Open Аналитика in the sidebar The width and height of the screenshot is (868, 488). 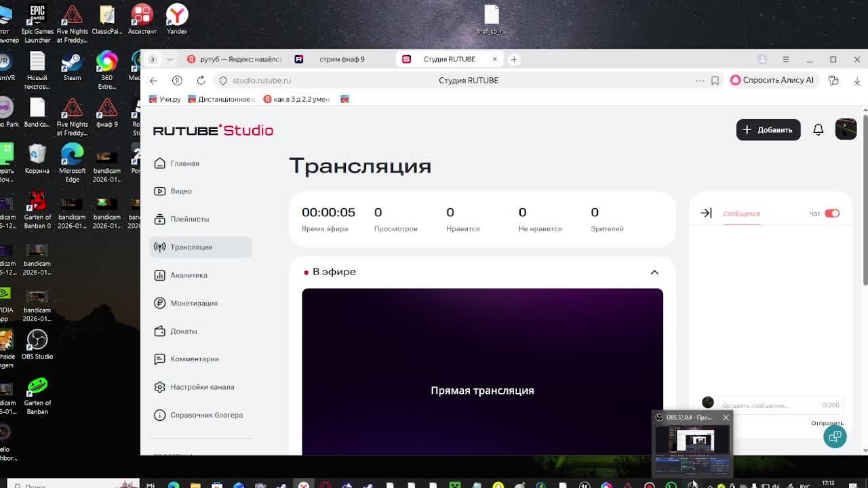[x=201, y=275]
